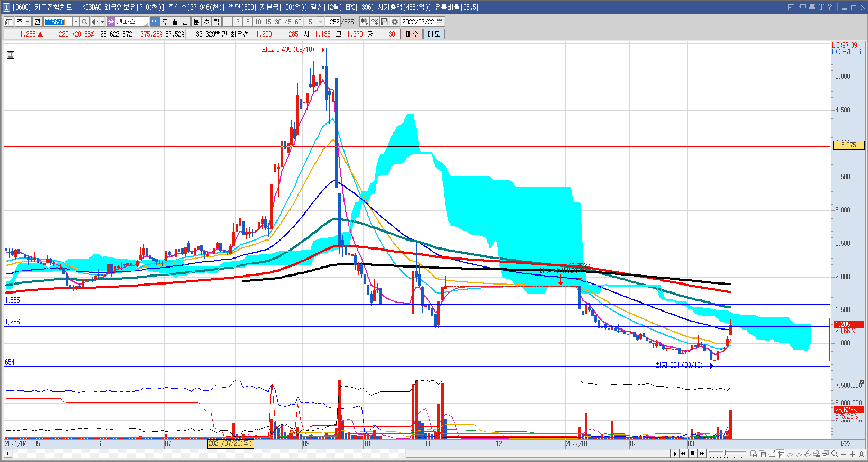Select the 60 interval toggle
The width and height of the screenshot is (868, 462).
pos(298,22)
